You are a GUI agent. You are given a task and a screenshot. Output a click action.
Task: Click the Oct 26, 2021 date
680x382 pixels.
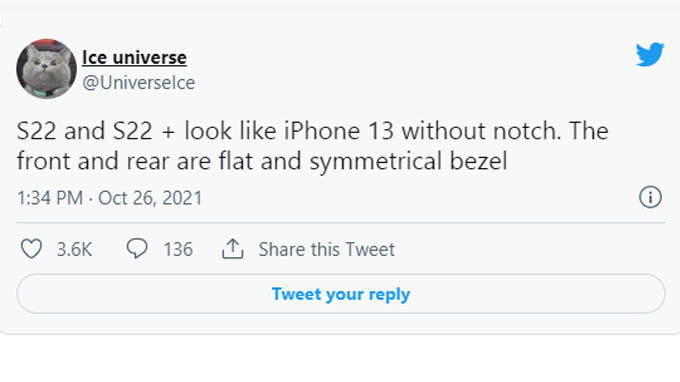(x=150, y=198)
